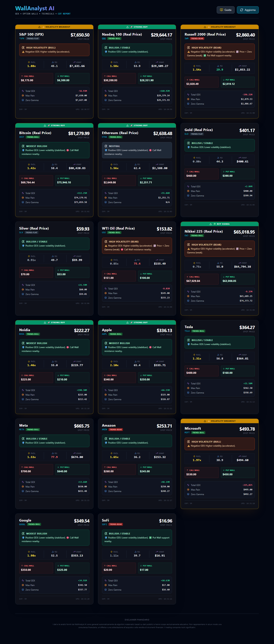Click the TREND: BEAR badge on Amazon
Viewport: 274px width, 644px height.
point(115,429)
